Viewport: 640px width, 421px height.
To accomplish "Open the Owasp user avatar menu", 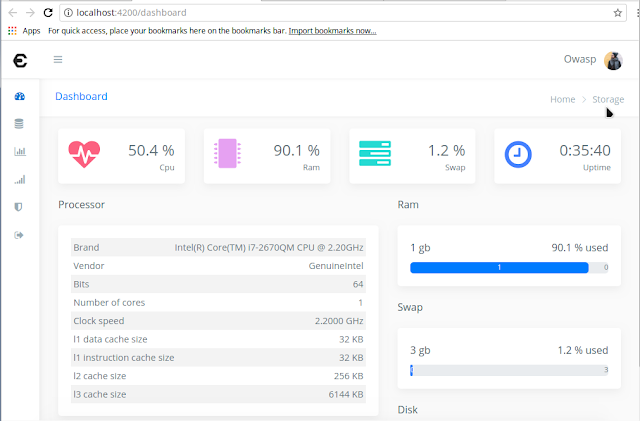I will click(613, 61).
